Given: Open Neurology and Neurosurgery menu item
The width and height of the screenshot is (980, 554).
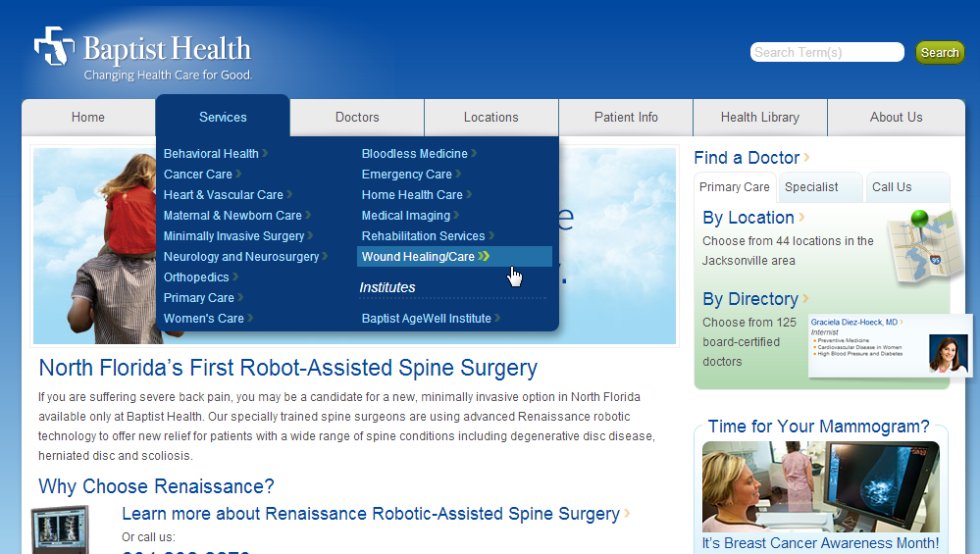Looking at the screenshot, I should [x=241, y=257].
